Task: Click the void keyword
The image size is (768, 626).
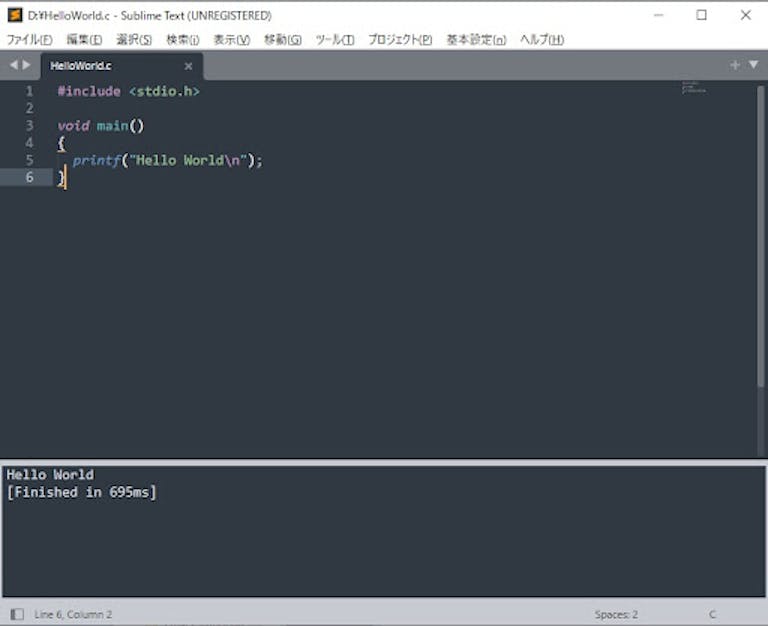Action: [73, 126]
